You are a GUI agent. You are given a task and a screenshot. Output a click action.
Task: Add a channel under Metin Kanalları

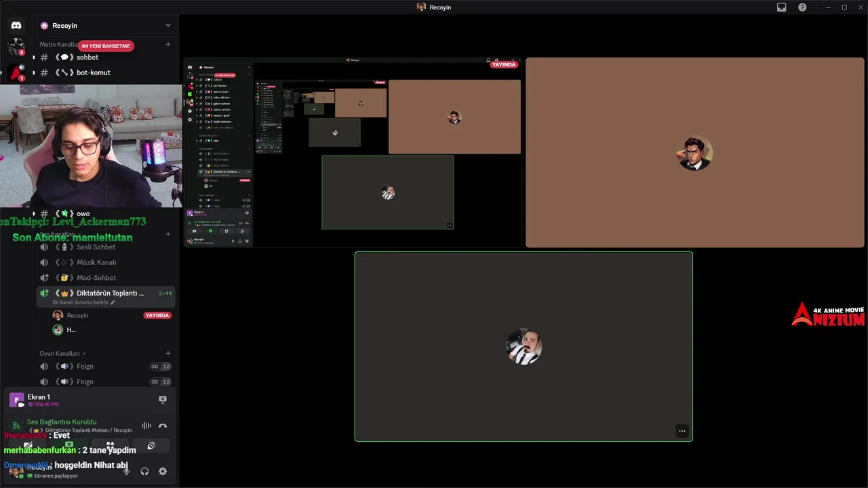pos(168,44)
